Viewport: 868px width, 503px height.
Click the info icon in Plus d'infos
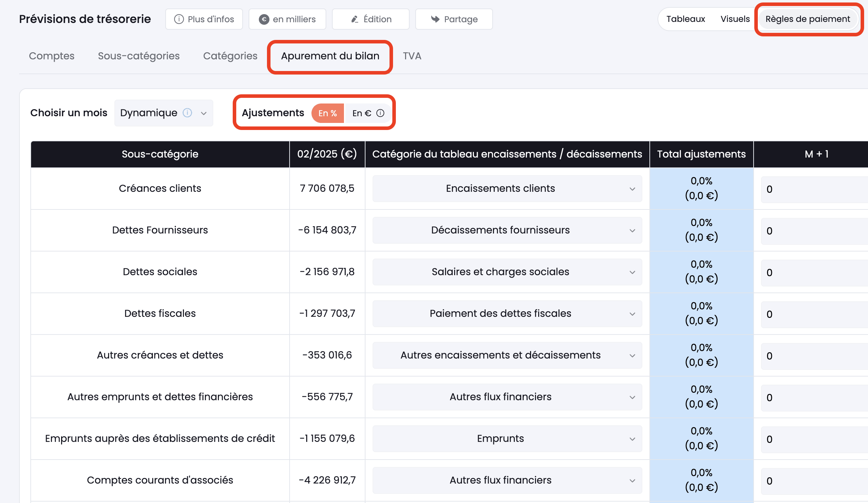click(179, 19)
